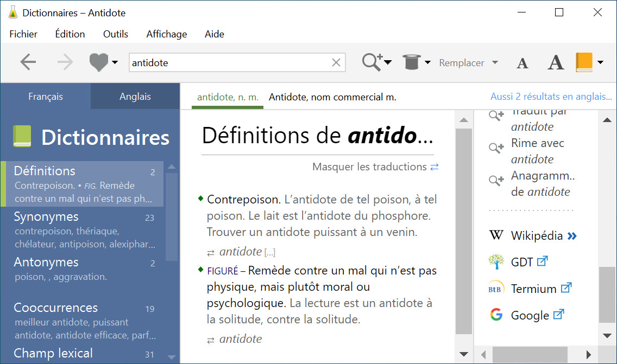Viewport: 617px width, 364px height.
Task: Click the Remplacer button
Action: [462, 63]
